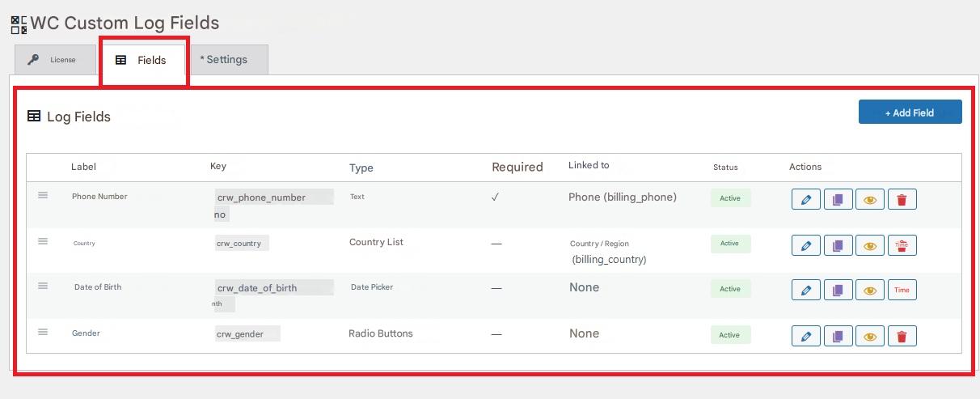Edit the Date of Birth field
980x399 pixels.
pos(805,290)
